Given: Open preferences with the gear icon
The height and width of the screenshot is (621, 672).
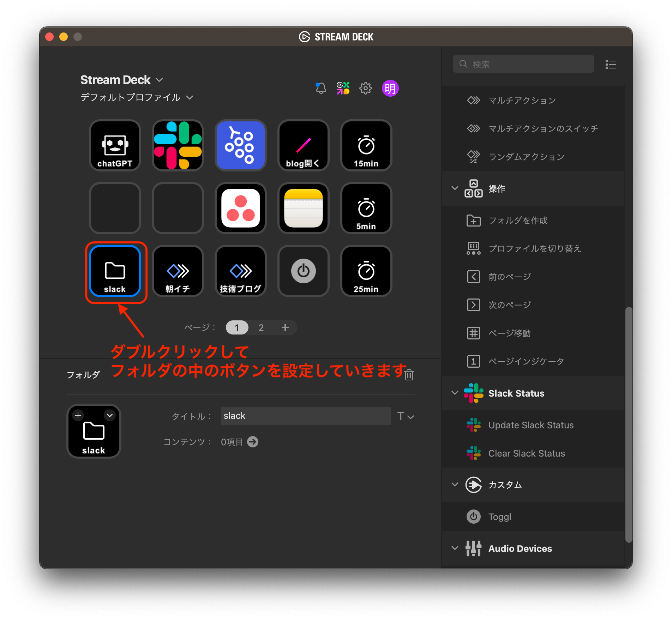Looking at the screenshot, I should (366, 88).
